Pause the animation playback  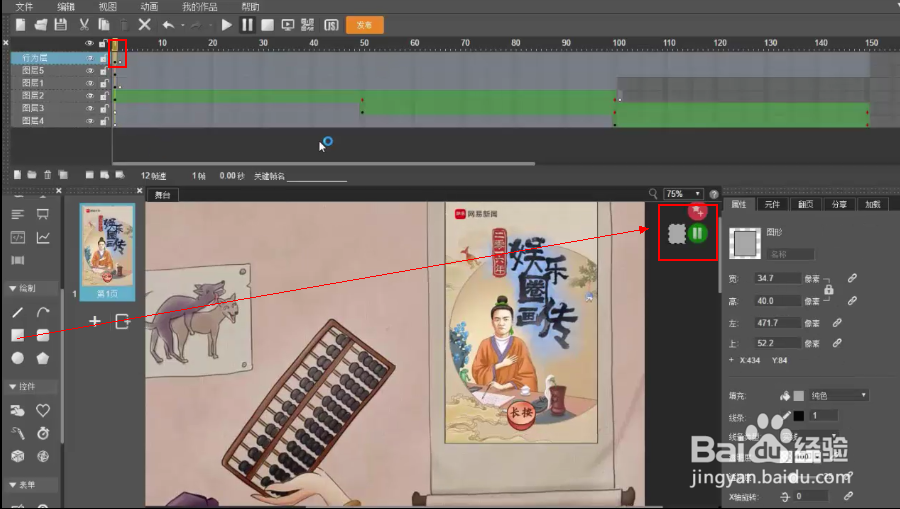click(247, 25)
